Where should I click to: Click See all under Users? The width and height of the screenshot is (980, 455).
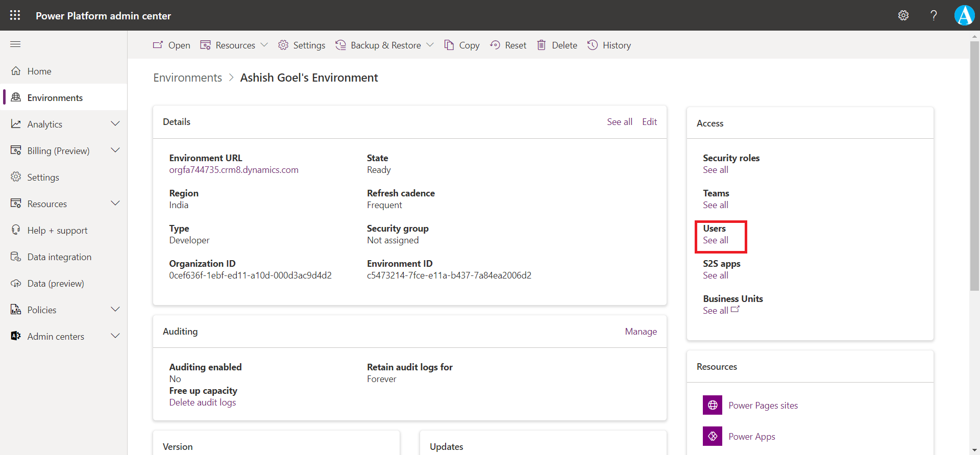pos(715,240)
